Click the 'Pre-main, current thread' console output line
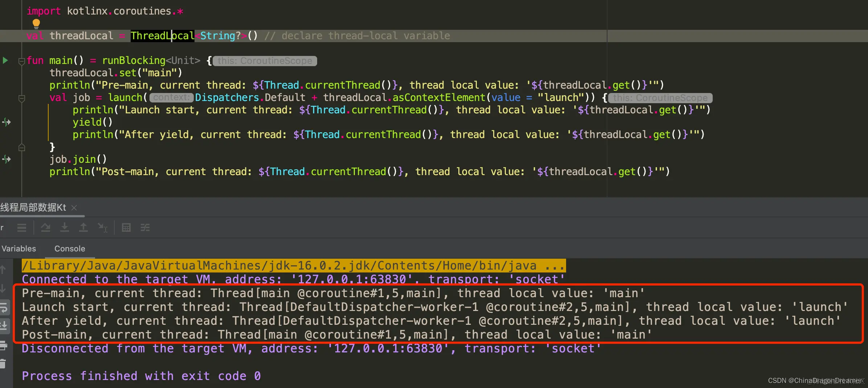868x388 pixels. click(333, 293)
